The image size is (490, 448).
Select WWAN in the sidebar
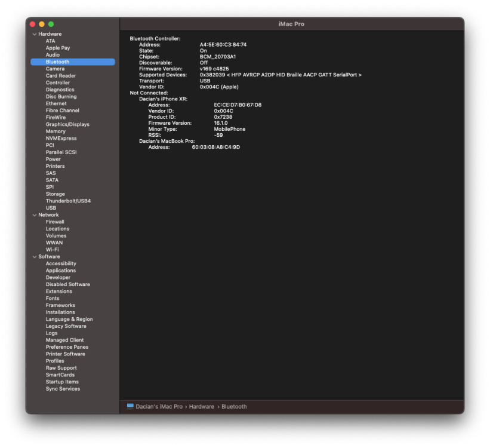pyautogui.click(x=54, y=243)
